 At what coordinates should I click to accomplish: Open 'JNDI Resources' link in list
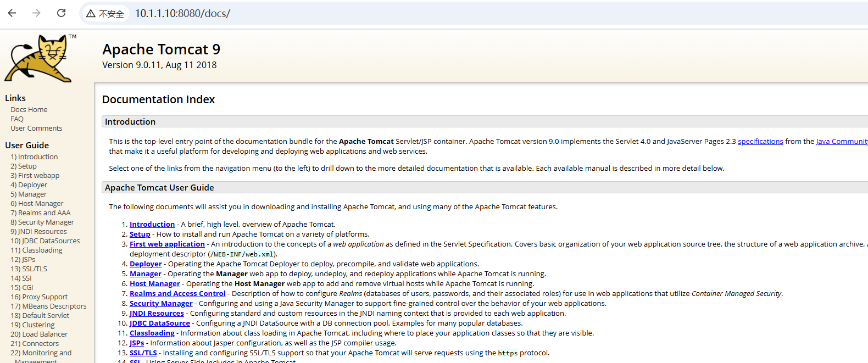coord(157,314)
